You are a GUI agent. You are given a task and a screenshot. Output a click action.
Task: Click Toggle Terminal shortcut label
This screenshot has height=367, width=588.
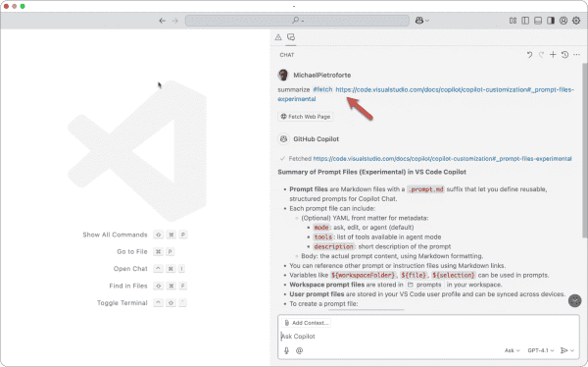[x=122, y=303]
